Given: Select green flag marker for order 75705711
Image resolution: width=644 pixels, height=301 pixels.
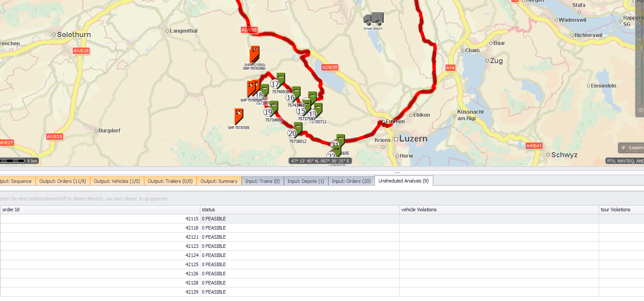Looking at the screenshot, I should (318, 110).
